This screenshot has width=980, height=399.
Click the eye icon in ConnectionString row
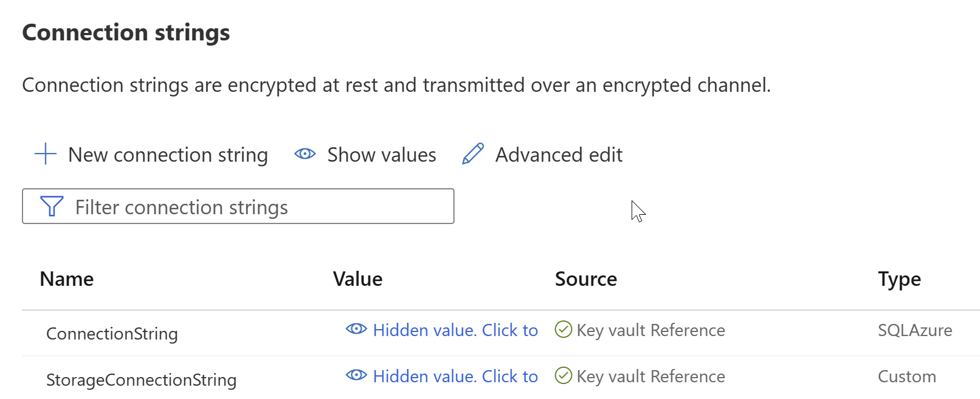[356, 329]
